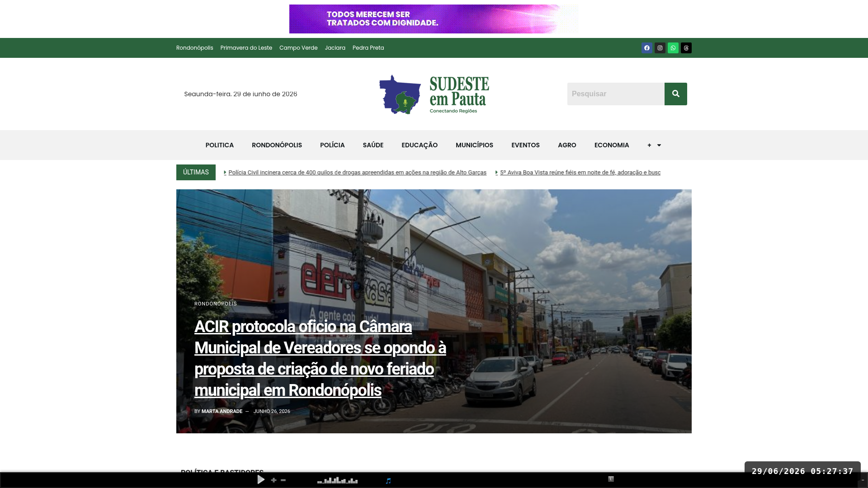
Task: Start the radio player play button
Action: click(261, 480)
